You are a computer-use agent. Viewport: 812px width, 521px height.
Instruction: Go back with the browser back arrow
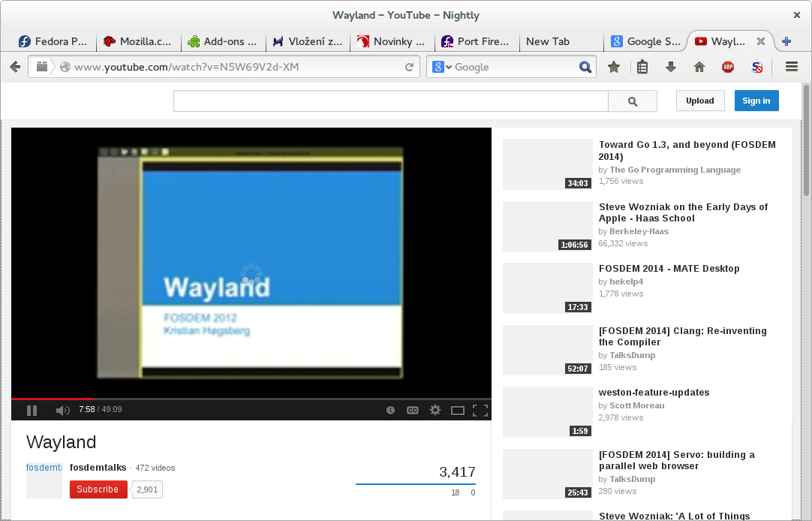pyautogui.click(x=16, y=67)
